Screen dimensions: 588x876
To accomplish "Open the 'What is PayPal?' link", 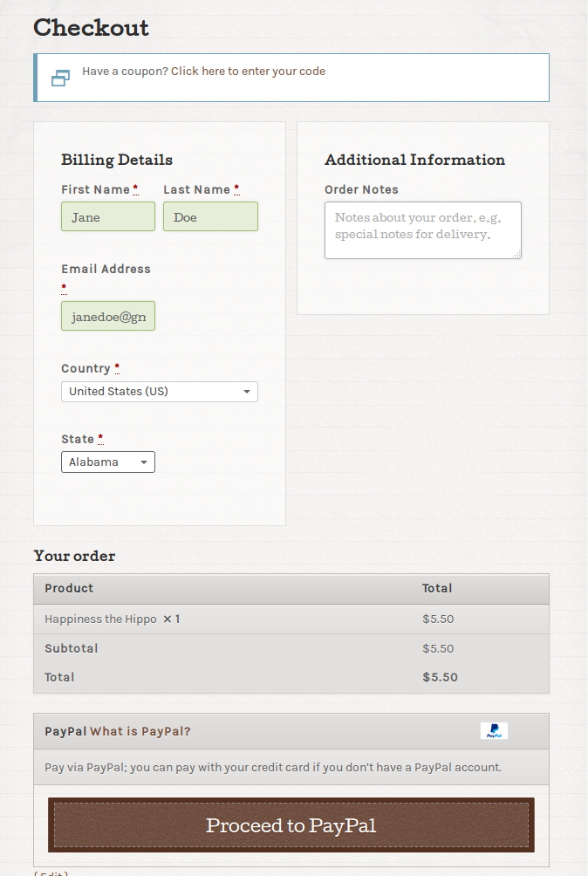I will point(140,731).
